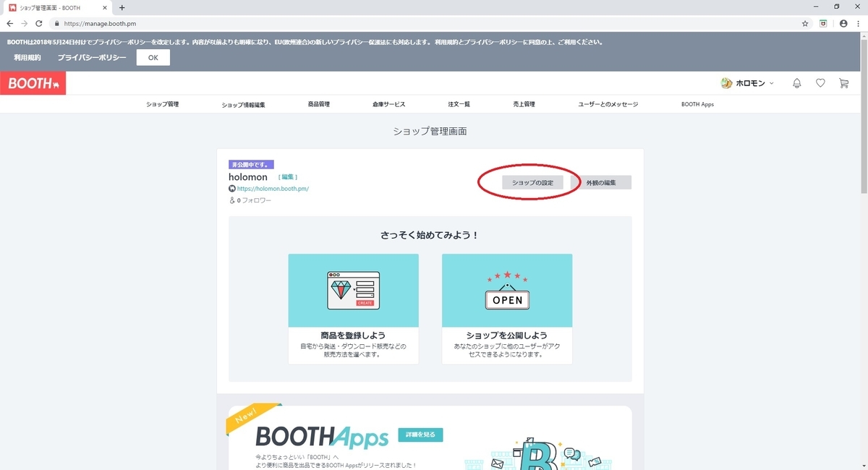View site lock security info
The height and width of the screenshot is (470, 868).
pos(58,23)
